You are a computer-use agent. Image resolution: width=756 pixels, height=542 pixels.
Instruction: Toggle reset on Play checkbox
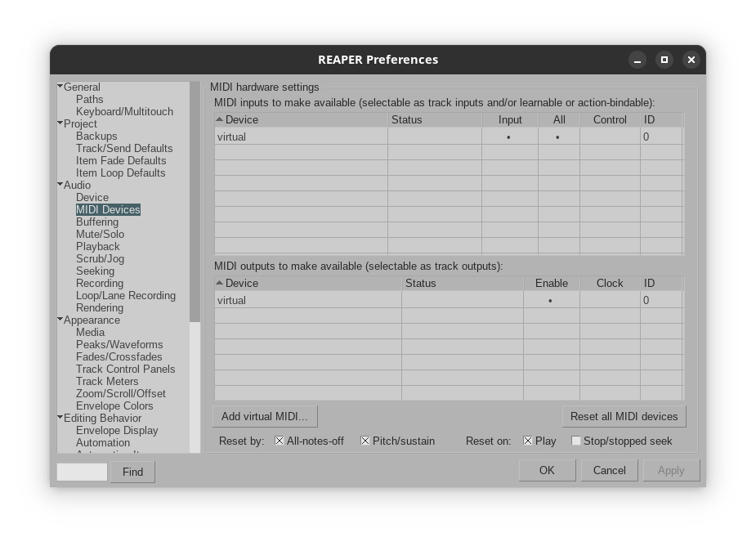pos(528,441)
